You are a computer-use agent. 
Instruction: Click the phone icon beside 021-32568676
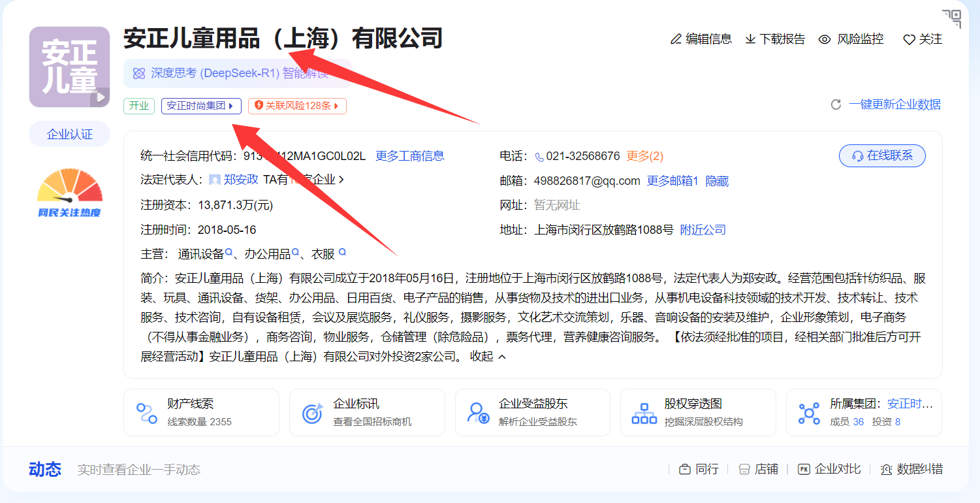pos(539,157)
